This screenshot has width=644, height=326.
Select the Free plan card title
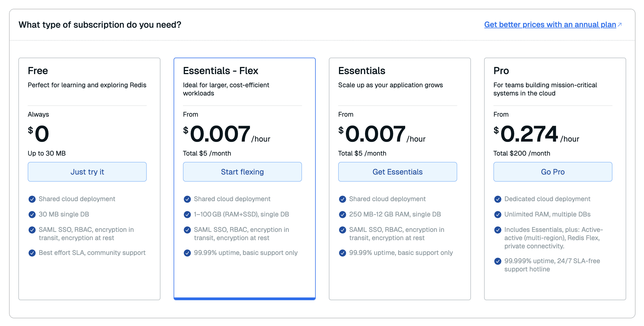tap(38, 71)
